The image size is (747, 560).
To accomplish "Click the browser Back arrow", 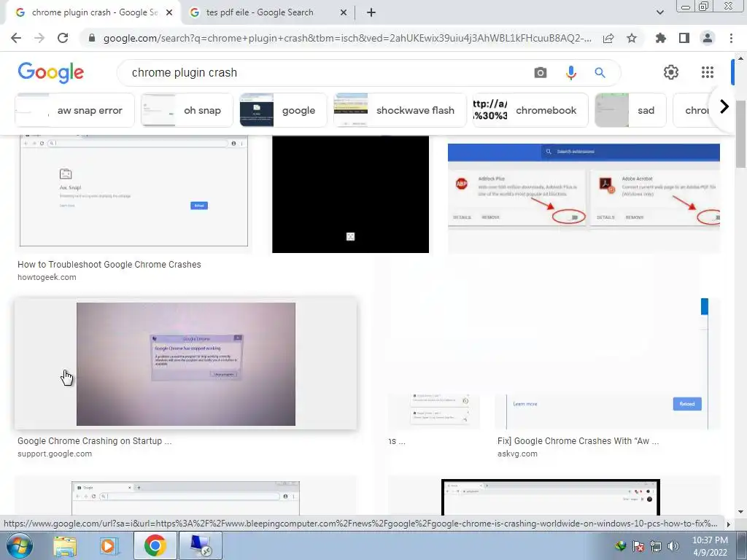I will coord(16,38).
